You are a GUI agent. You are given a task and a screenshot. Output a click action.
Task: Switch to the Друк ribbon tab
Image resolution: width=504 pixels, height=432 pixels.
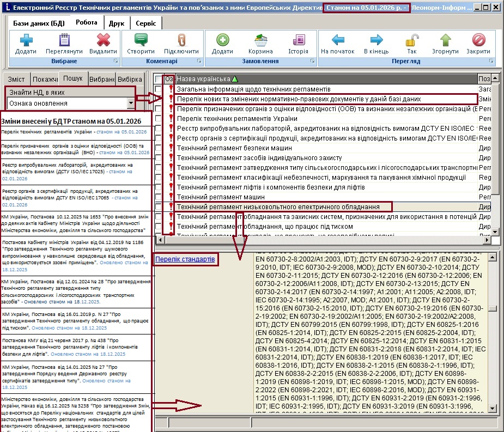point(116,23)
